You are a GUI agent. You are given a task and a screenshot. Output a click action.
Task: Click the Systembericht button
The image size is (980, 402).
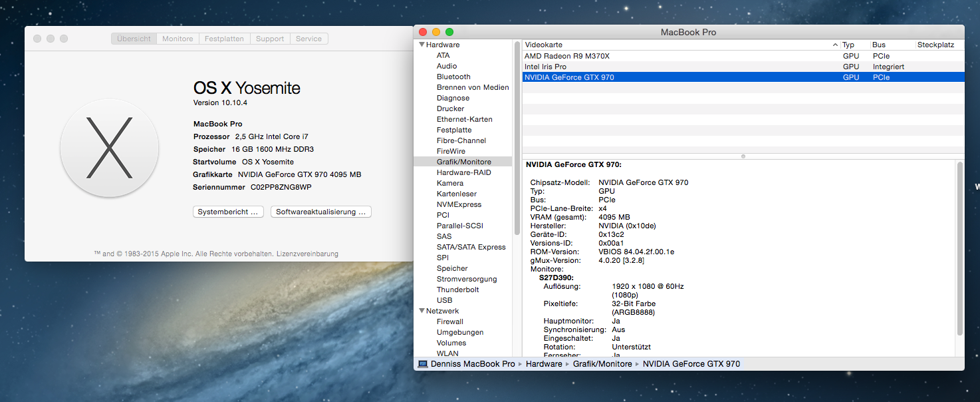pos(228,212)
